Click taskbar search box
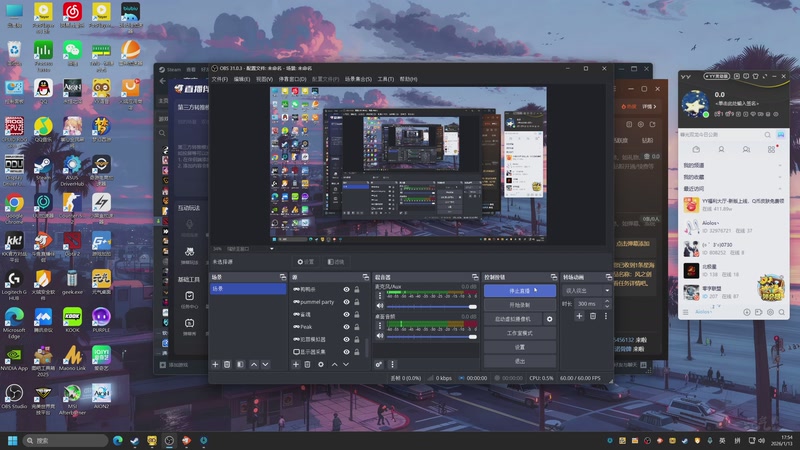The height and width of the screenshot is (450, 800). pyautogui.click(x=65, y=440)
